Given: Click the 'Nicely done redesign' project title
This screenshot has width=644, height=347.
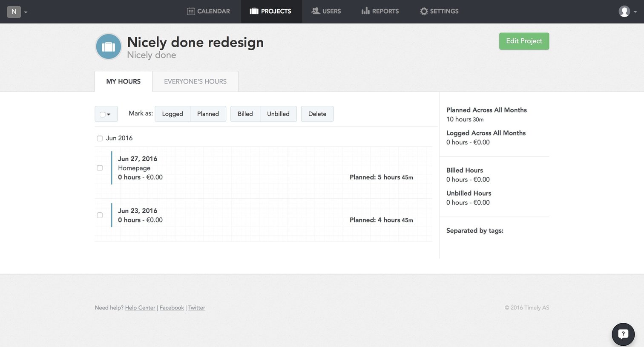Looking at the screenshot, I should (195, 42).
